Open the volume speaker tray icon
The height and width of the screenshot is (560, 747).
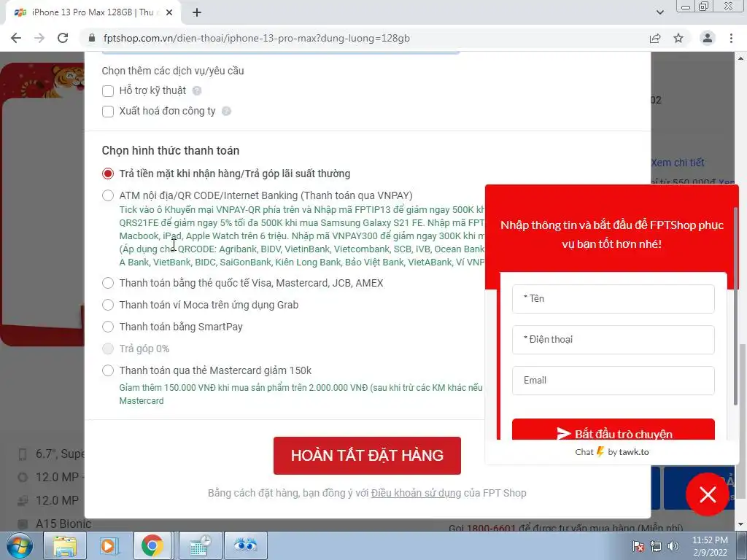click(673, 546)
